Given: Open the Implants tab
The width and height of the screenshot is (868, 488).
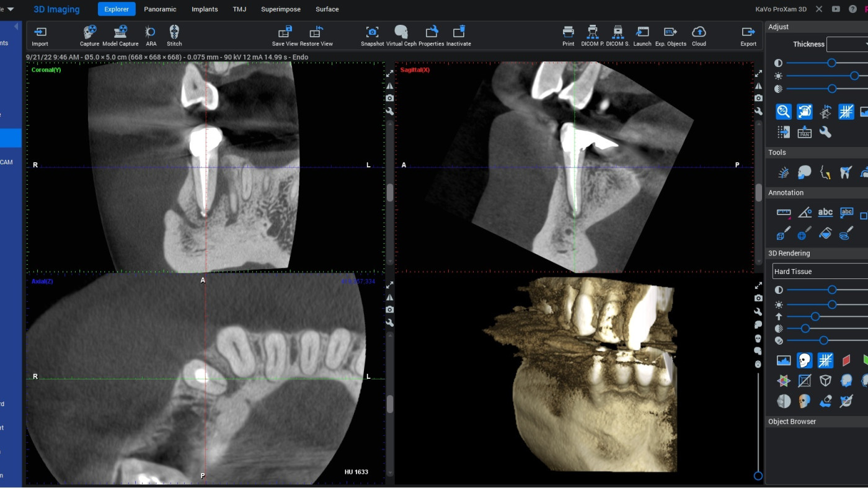Looking at the screenshot, I should pos(205,9).
